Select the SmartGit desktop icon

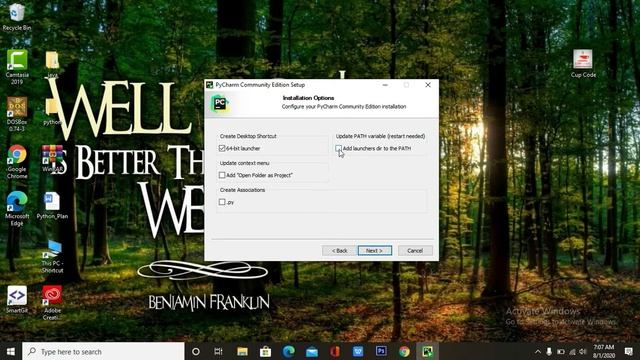coord(17,300)
